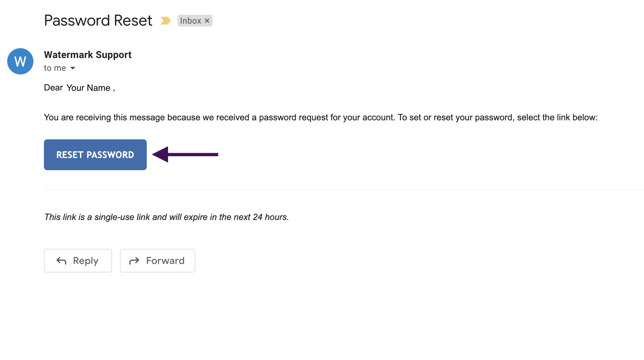Click the 'to me' recipient text
Image resolution: width=644 pixels, height=360 pixels.
click(x=55, y=68)
